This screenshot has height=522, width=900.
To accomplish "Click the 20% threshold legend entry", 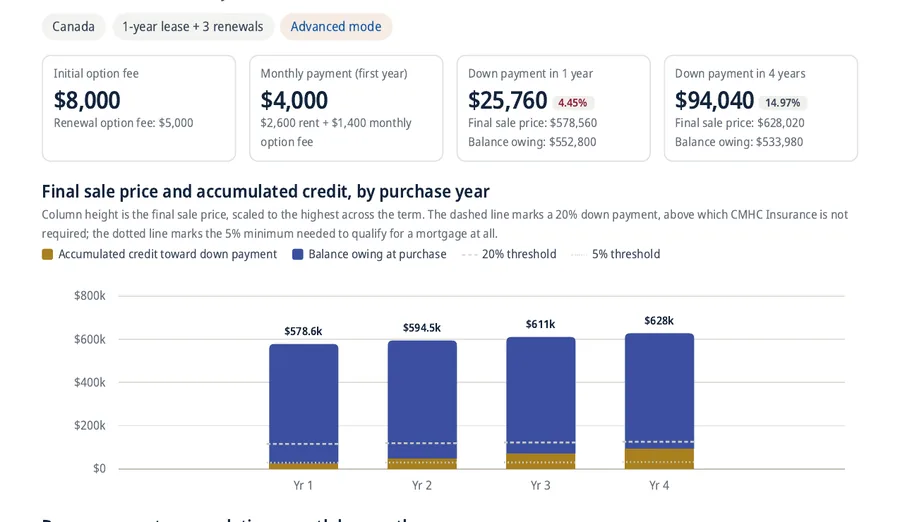I will pos(509,254).
